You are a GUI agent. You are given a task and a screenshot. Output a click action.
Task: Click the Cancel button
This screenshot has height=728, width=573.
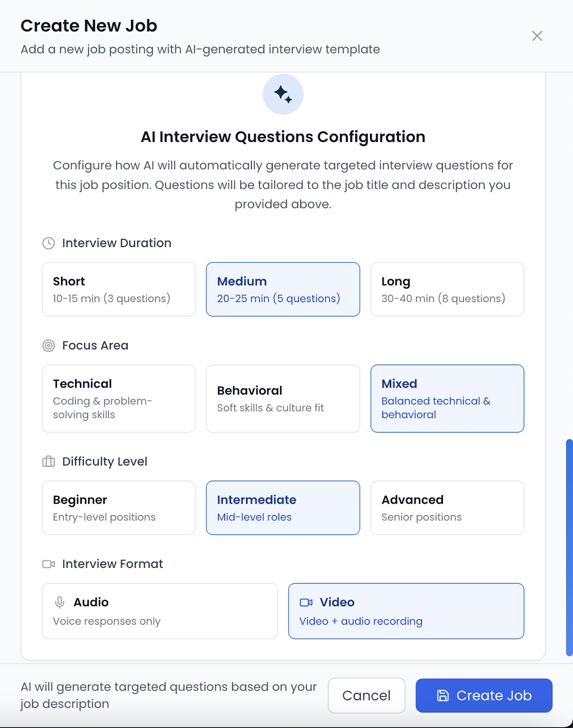(367, 695)
